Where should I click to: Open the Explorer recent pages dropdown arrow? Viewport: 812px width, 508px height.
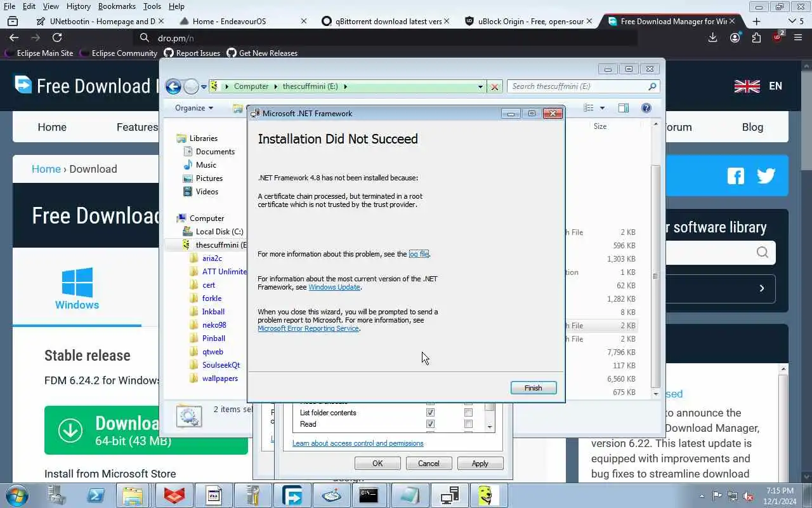204,87
